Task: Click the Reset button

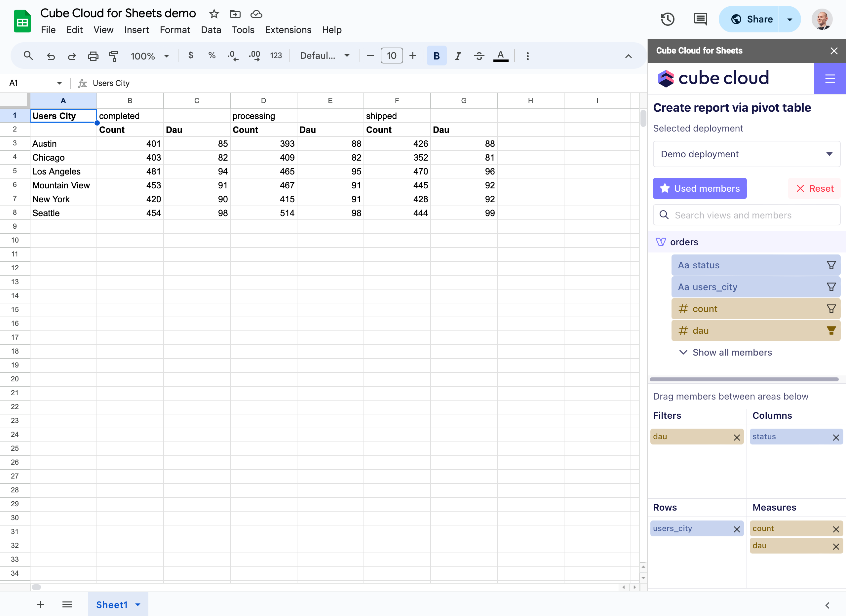Action: coord(815,188)
